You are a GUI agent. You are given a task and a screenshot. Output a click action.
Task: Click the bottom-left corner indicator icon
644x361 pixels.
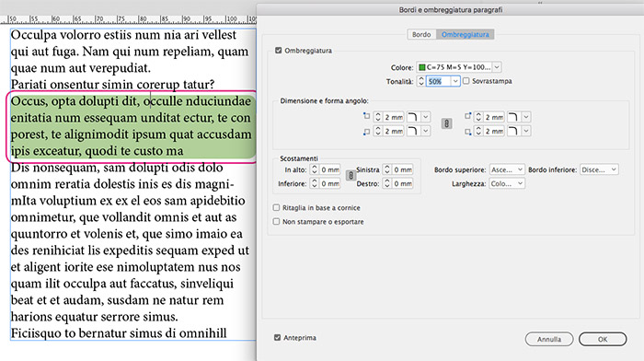367,132
